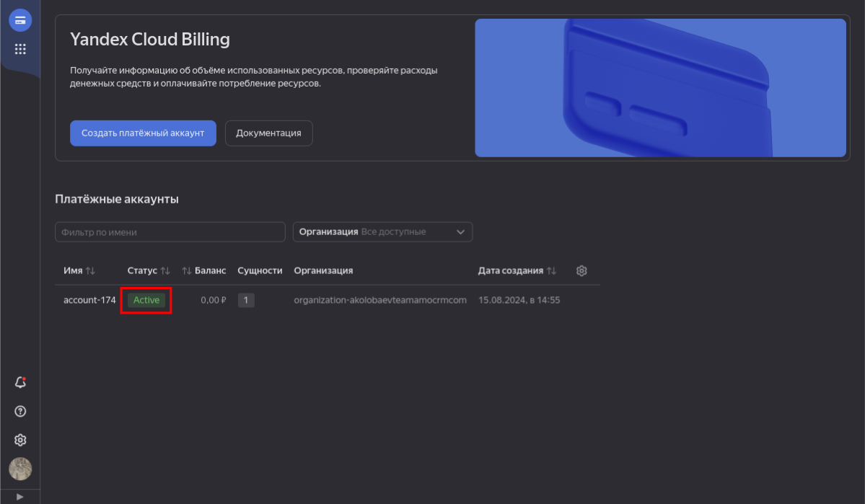Sort accounts by Баланс column
Viewport: 865px width, 504px height.
pyautogui.click(x=204, y=270)
